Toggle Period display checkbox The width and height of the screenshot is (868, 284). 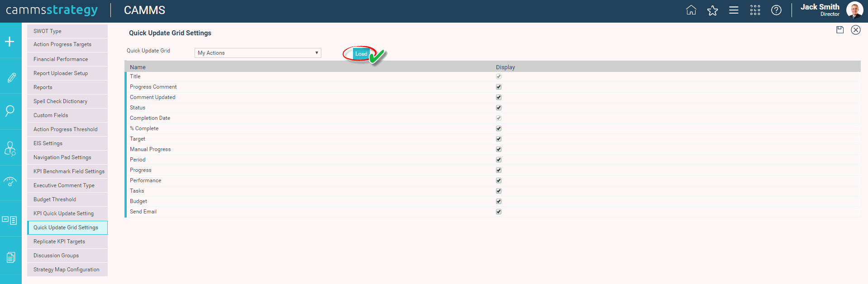click(x=499, y=160)
